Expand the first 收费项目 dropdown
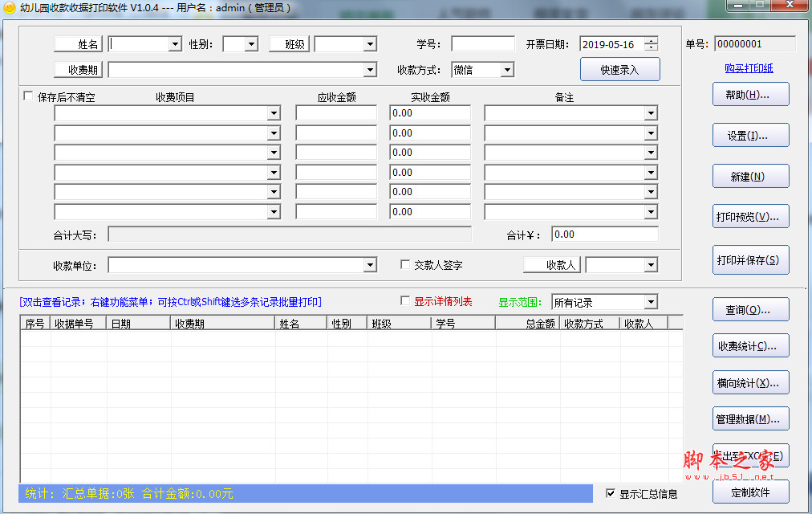 (273, 113)
